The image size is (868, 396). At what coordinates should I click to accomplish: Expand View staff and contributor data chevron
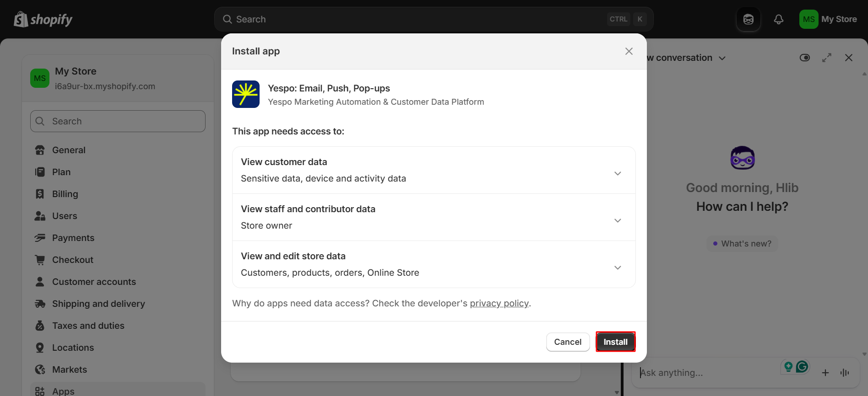tap(618, 220)
